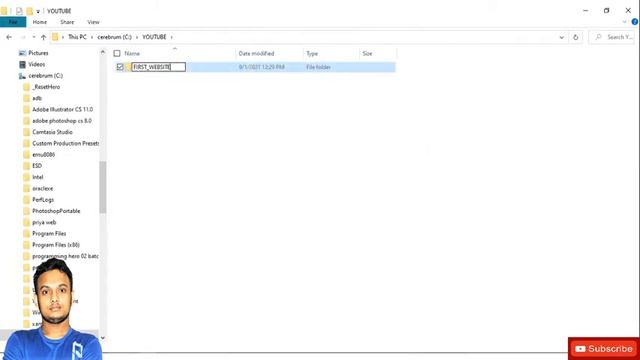Image resolution: width=640 pixels, height=360 pixels.
Task: Open the Custom Production Presets folder
Action: pos(65,143)
